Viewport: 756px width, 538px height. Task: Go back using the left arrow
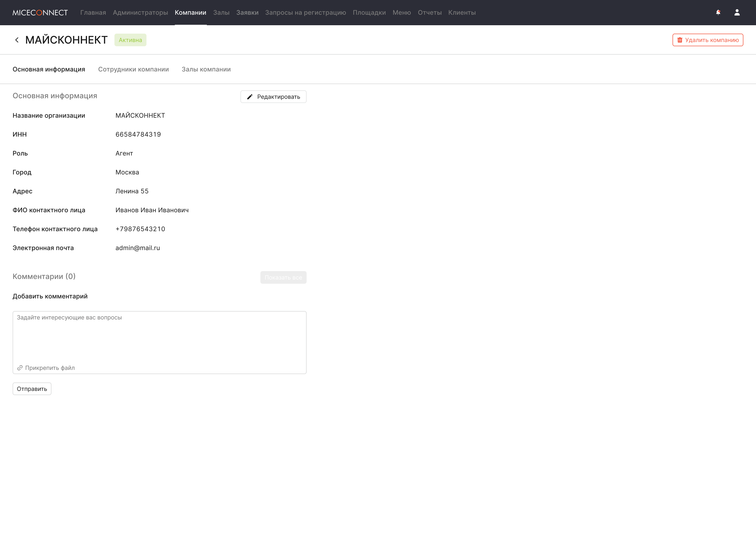(17, 40)
